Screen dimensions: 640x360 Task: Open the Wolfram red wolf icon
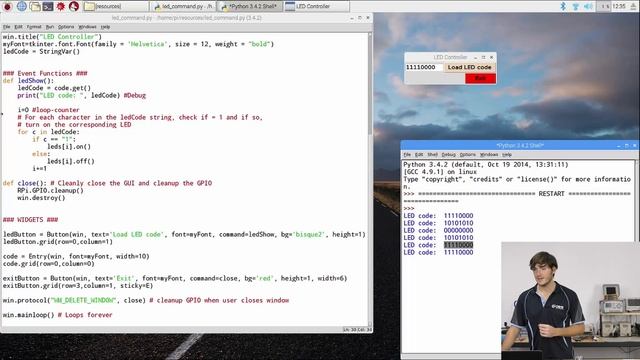(73, 6)
